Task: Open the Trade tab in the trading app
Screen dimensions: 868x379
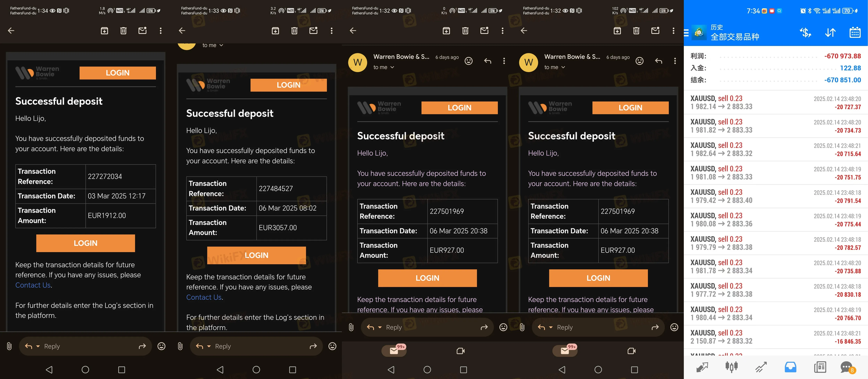Action: click(761, 367)
